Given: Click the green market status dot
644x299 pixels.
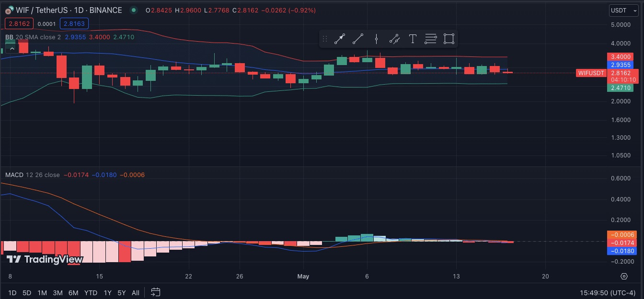Looking at the screenshot, I should [134, 10].
